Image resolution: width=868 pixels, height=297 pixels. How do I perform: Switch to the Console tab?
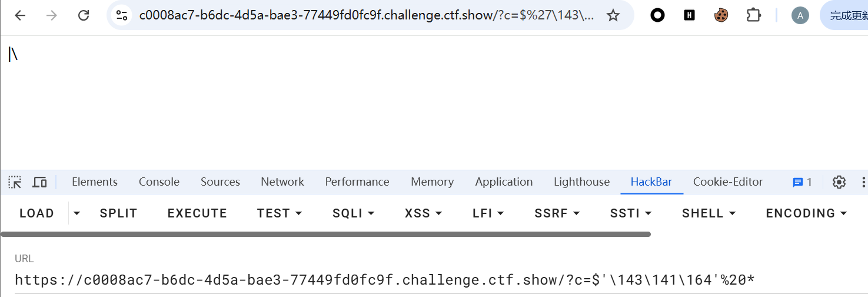[x=159, y=182]
